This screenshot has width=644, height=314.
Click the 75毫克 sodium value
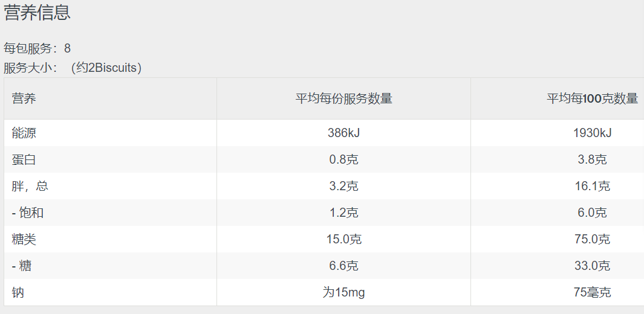pyautogui.click(x=592, y=292)
